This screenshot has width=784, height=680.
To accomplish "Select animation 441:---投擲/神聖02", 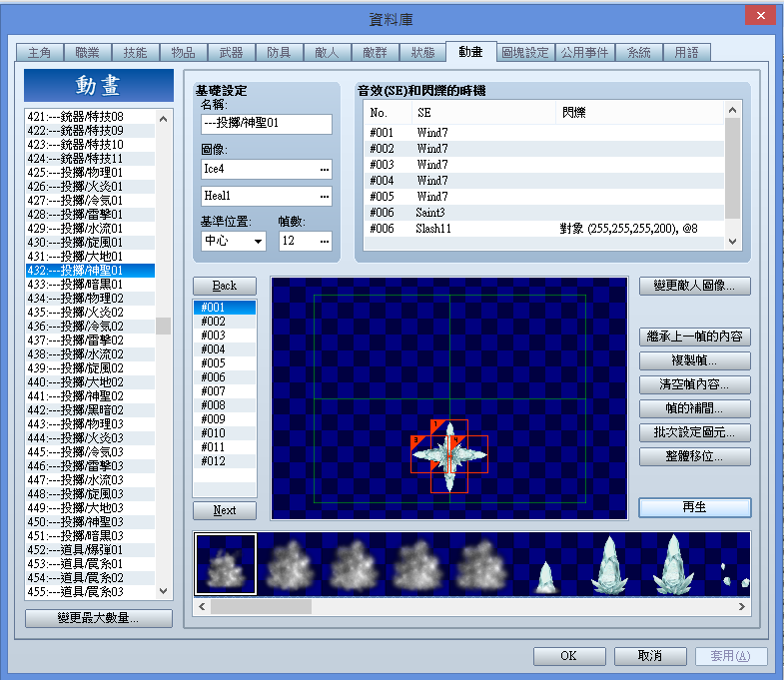I will [x=91, y=396].
